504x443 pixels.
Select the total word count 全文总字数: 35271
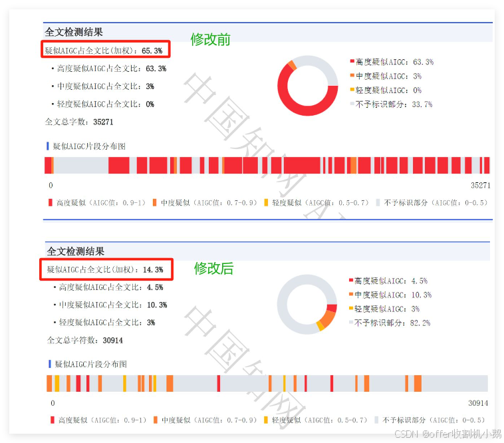click(x=79, y=122)
